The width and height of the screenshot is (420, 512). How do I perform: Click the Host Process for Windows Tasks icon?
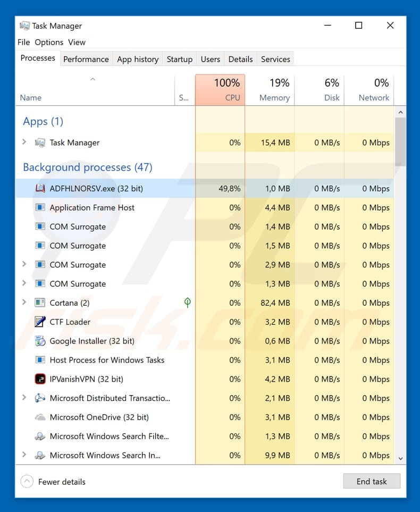tap(40, 360)
